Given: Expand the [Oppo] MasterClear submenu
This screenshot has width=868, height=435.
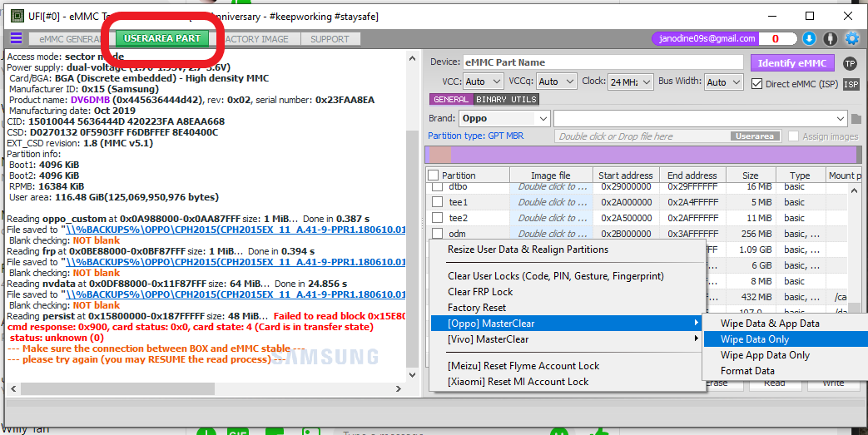Looking at the screenshot, I should point(566,324).
